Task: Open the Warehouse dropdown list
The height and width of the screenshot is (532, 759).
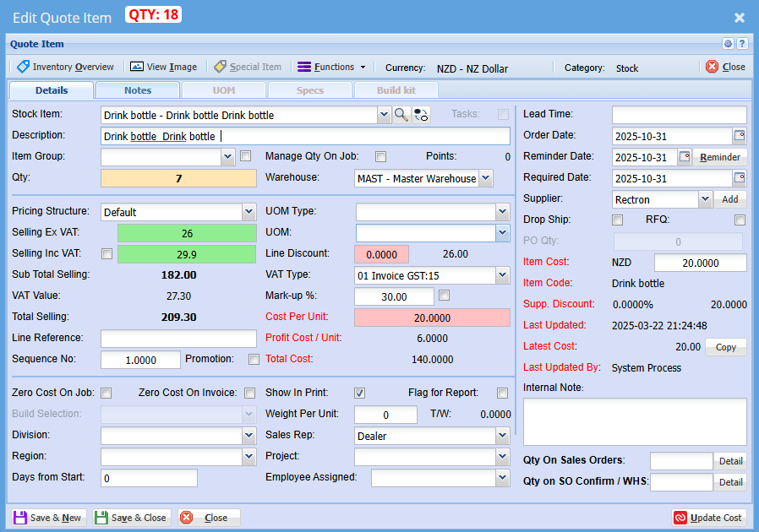Action: 485,178
